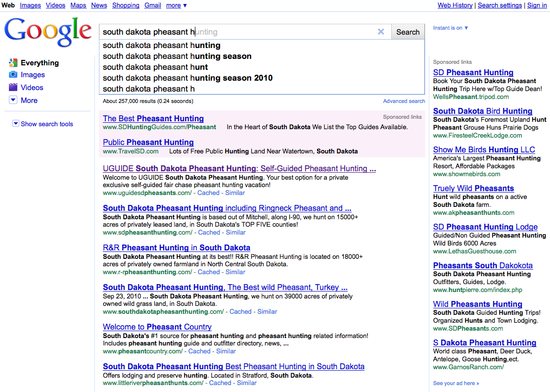Select Everything label in sidebar

pos(40,63)
